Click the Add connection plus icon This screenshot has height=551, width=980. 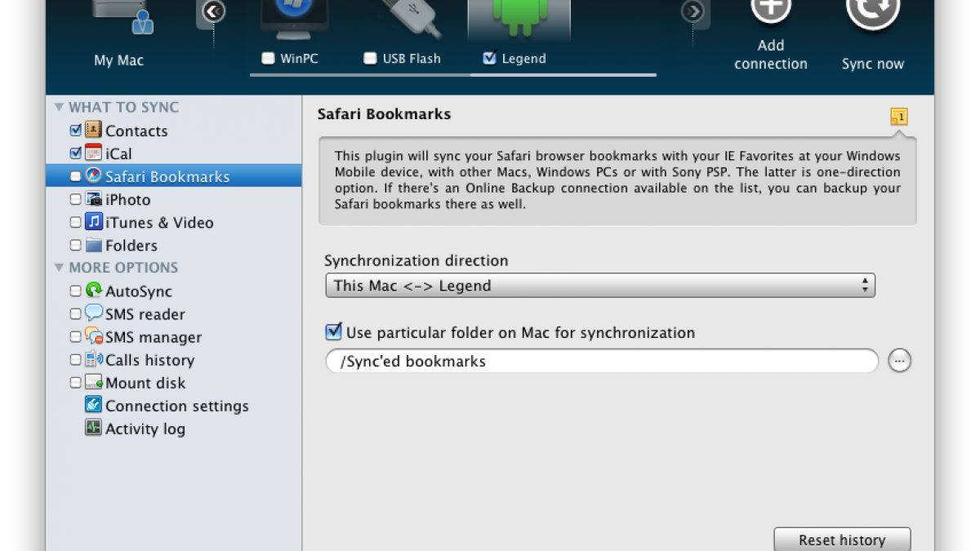[x=770, y=11]
